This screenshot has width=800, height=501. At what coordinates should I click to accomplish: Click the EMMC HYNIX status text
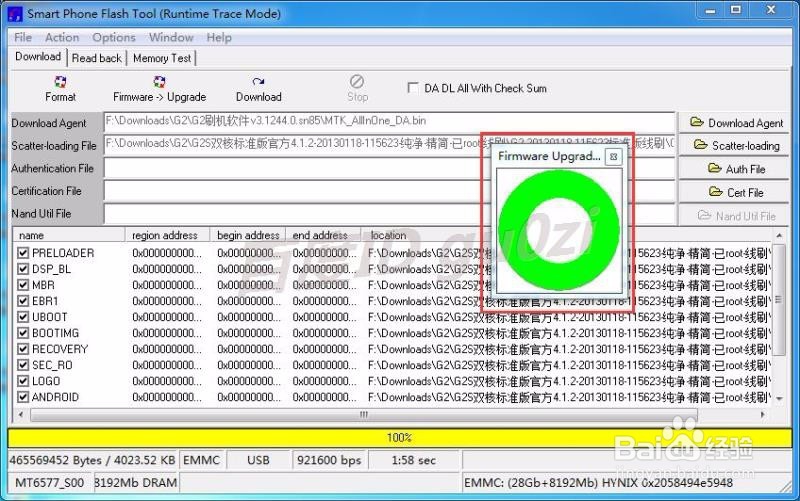(x=598, y=483)
